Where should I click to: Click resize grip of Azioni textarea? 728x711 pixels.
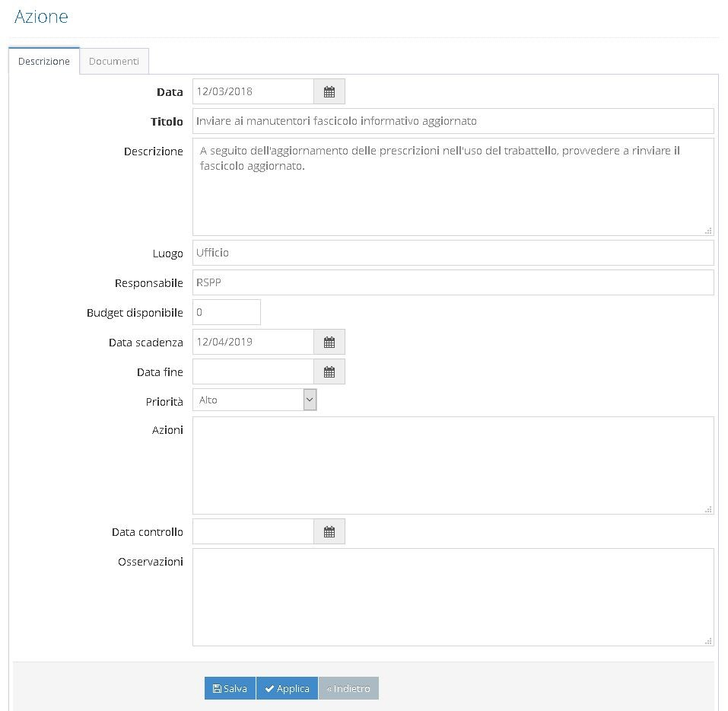tap(708, 509)
